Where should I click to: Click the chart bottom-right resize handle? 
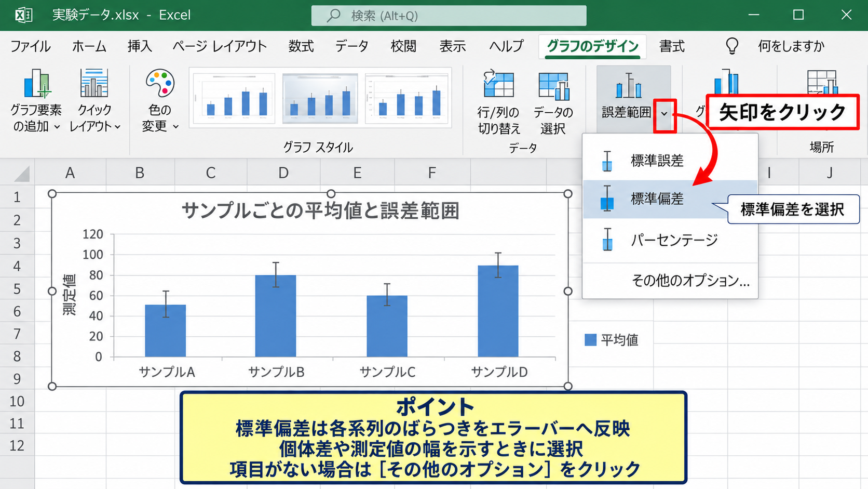(x=568, y=386)
